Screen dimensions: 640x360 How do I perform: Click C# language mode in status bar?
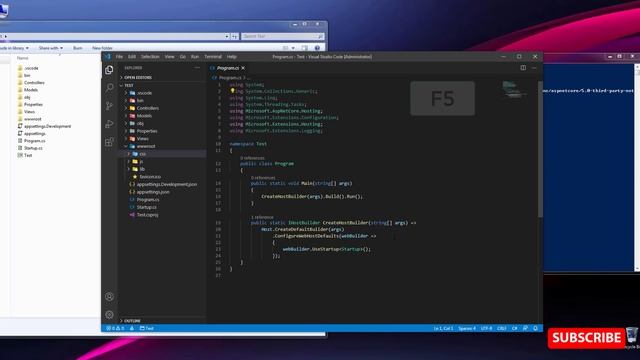tap(515, 328)
